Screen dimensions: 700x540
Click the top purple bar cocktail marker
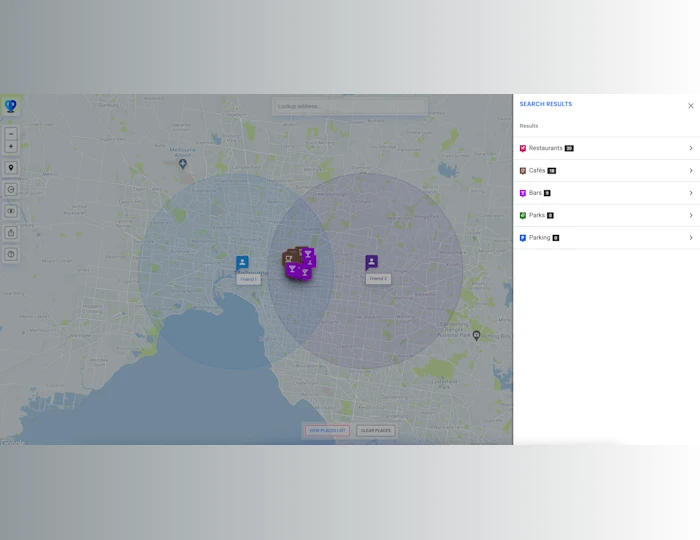click(x=308, y=254)
